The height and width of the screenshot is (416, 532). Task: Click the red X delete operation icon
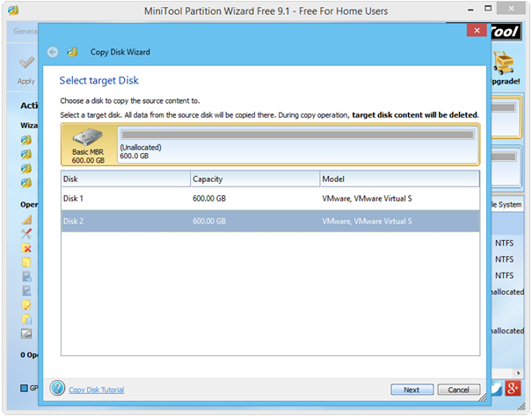(x=26, y=248)
